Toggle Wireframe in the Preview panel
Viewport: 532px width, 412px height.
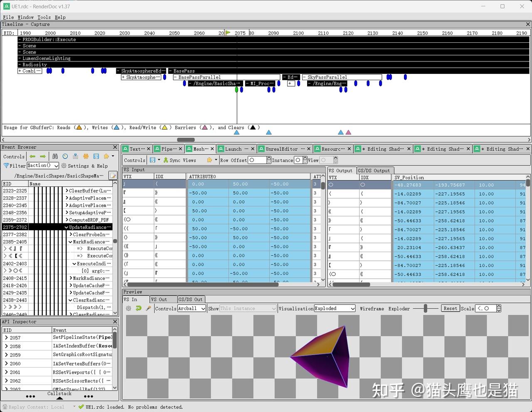[x=372, y=309]
